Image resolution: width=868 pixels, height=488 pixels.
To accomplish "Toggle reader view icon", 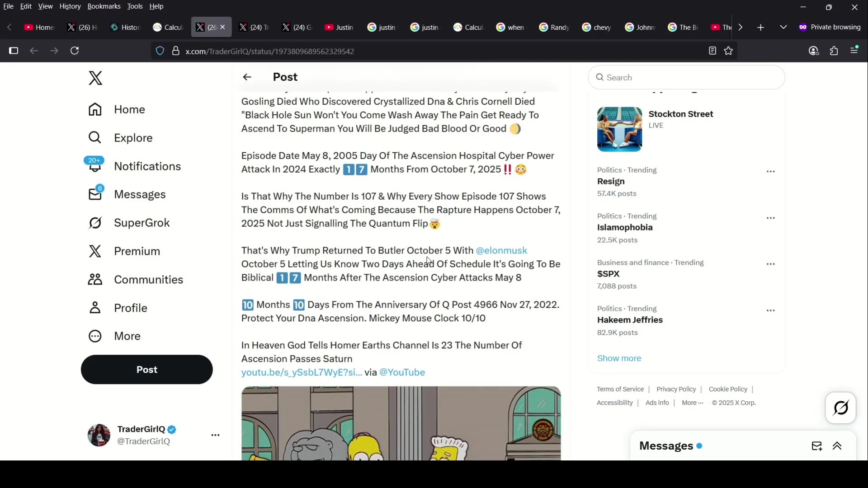I will (x=712, y=52).
